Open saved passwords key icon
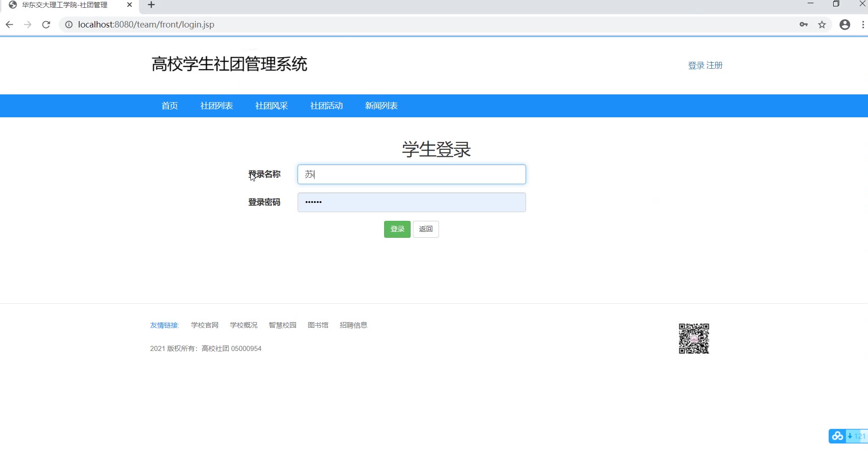This screenshot has width=868, height=460. [803, 25]
